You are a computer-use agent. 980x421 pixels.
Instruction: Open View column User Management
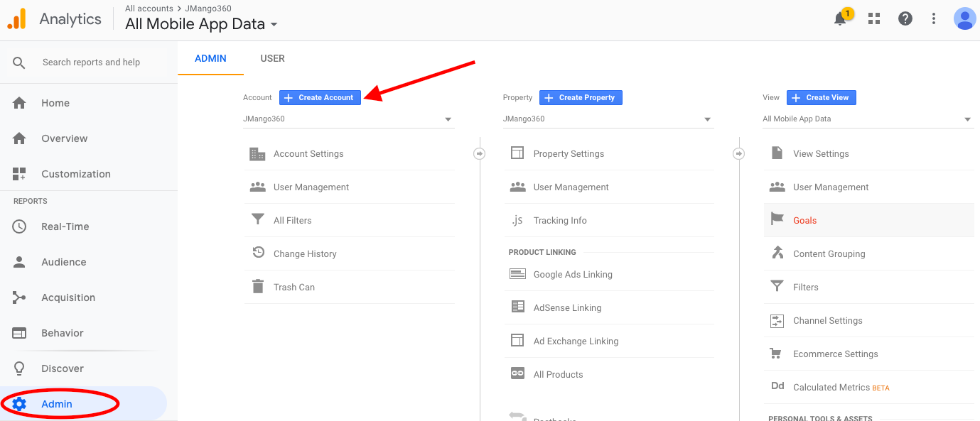(x=831, y=187)
